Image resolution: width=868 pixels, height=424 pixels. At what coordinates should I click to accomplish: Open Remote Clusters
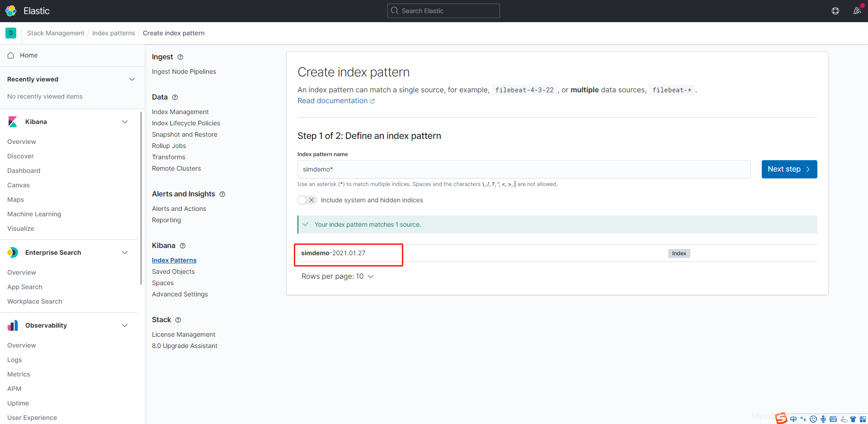176,168
